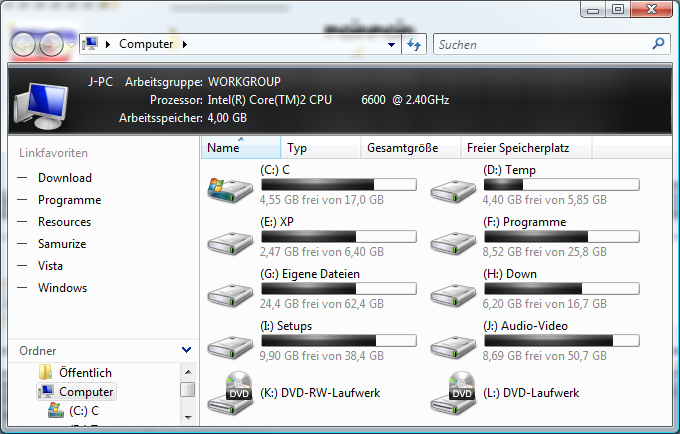Click the text '9,90 GB frei von 38,4 GB'

[321, 356]
